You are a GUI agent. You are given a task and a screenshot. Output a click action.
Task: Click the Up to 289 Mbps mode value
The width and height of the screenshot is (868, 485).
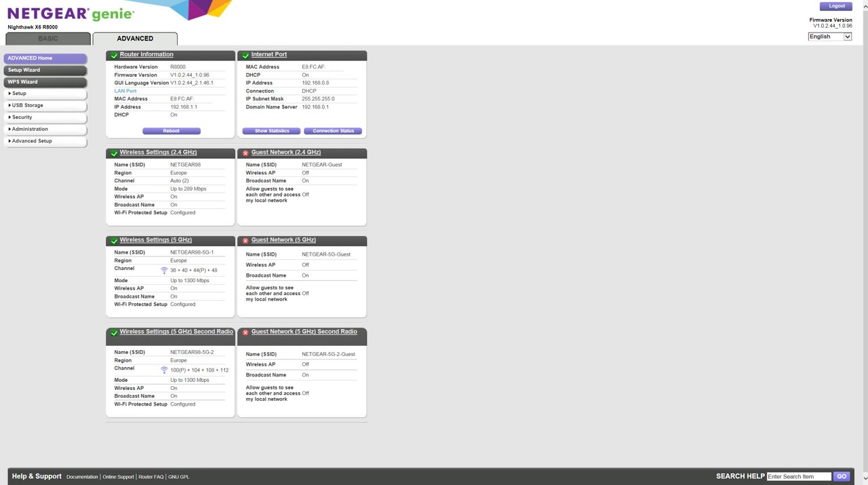(189, 189)
